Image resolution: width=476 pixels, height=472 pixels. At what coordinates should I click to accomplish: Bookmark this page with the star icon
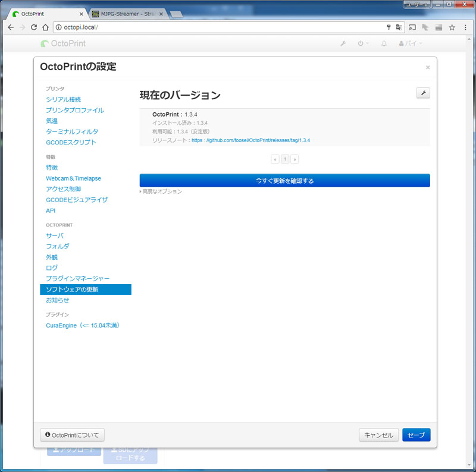tap(452, 27)
